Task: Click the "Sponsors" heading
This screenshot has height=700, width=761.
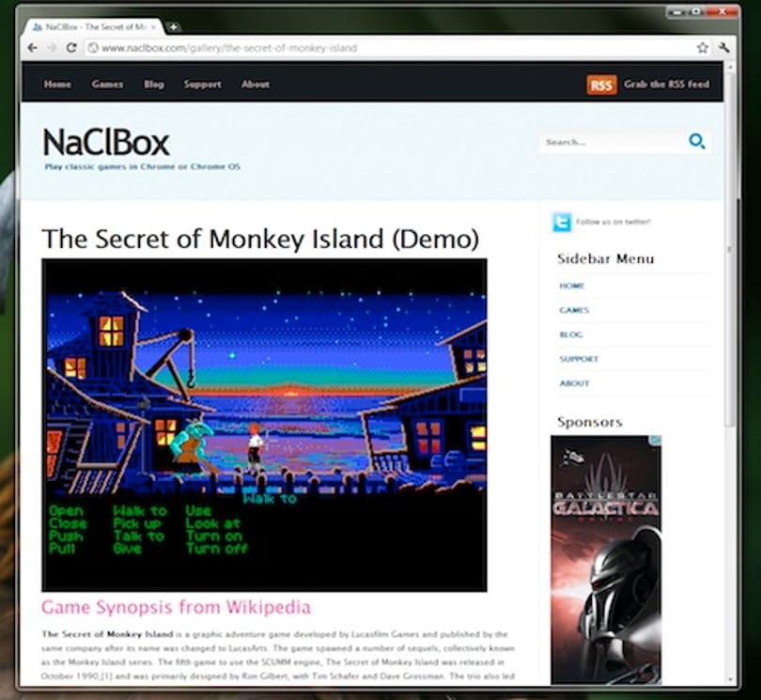Action: (590, 422)
